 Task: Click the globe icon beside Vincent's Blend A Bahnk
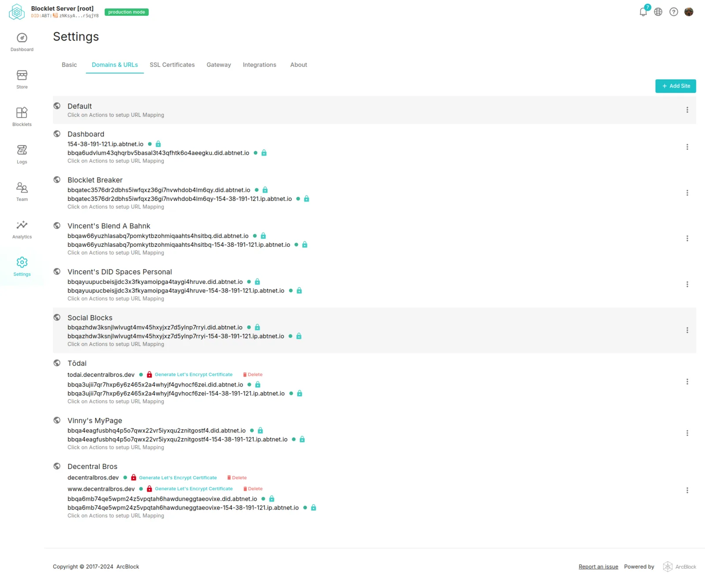57,226
